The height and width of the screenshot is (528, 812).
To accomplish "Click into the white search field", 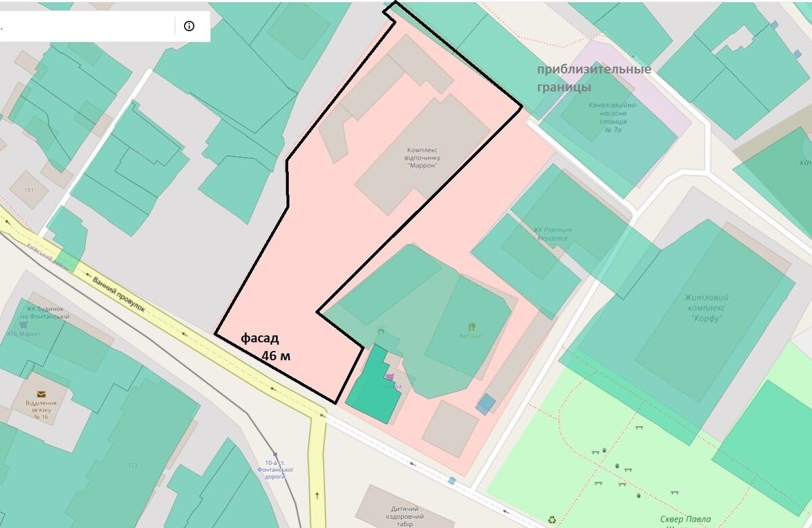I will (88, 26).
